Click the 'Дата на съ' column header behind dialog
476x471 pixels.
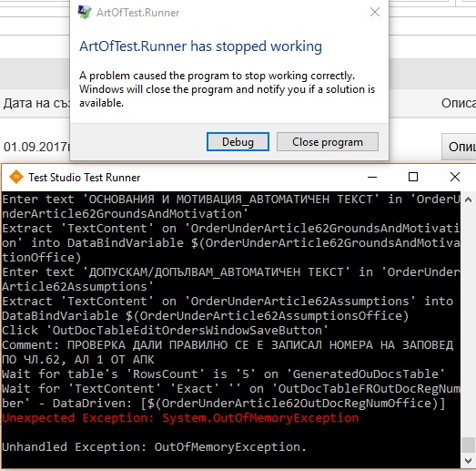click(x=36, y=103)
